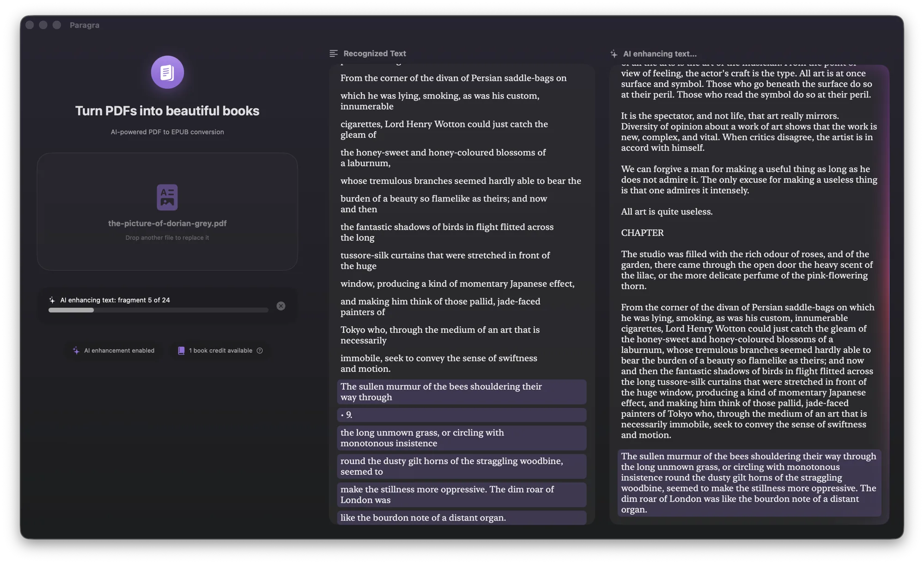Screen dimensions: 924x564
Task: Click the line 'Tokyo who, through the medium'
Action: pyautogui.click(x=440, y=335)
